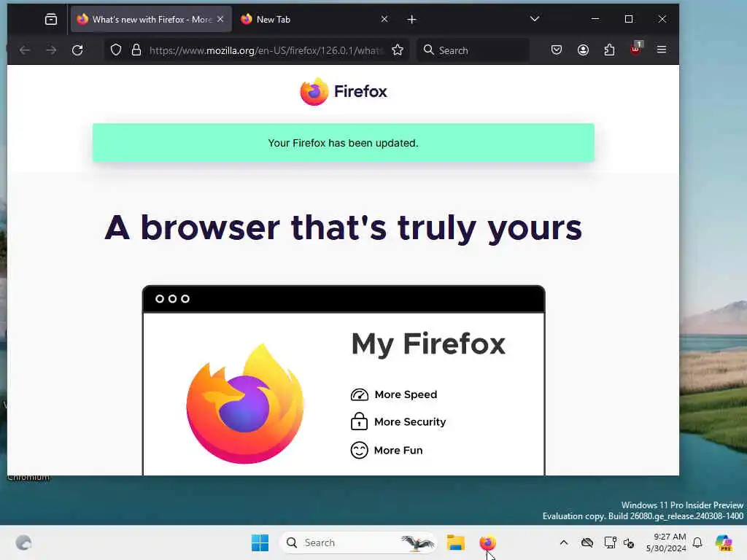The image size is (747, 560).
Task: Click the More Speed text
Action: 406,394
